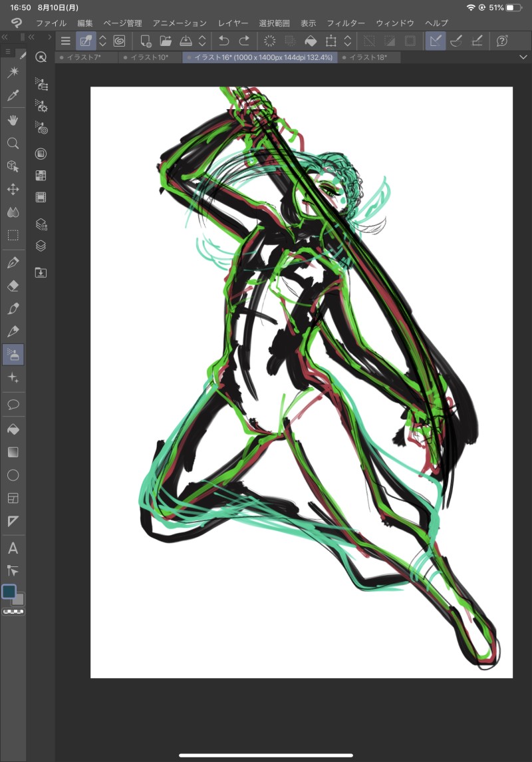Expand the second palette dock right chevron
Screen dimensions: 532x762
point(49,37)
